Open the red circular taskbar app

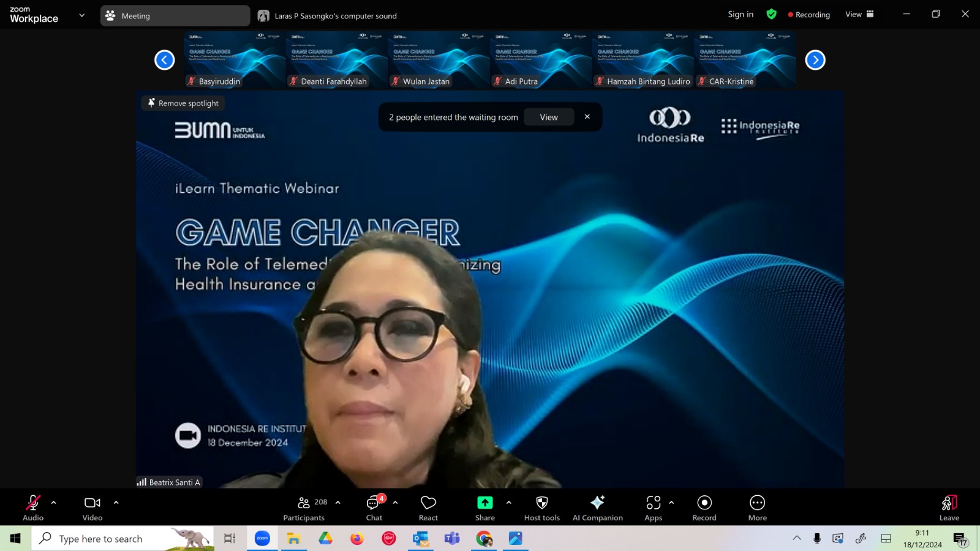click(389, 539)
